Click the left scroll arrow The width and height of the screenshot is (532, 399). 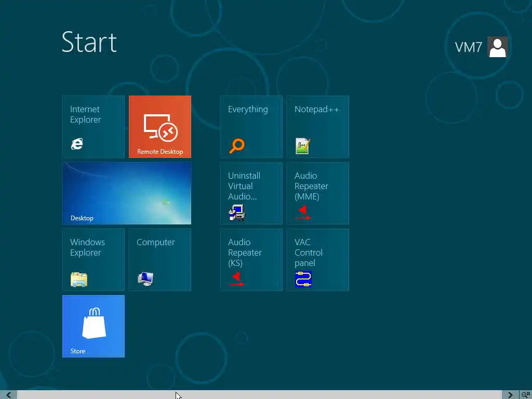[8, 395]
